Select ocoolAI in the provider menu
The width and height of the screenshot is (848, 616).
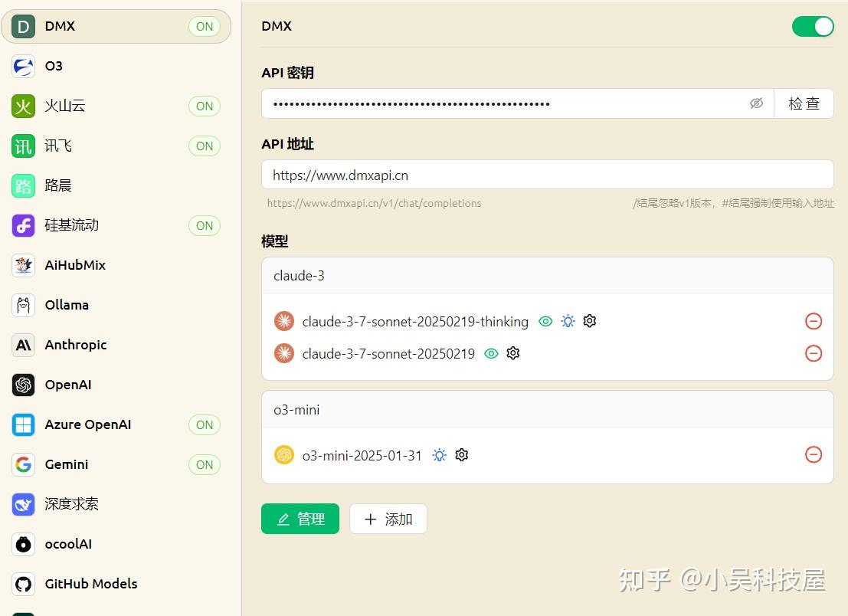(x=68, y=544)
